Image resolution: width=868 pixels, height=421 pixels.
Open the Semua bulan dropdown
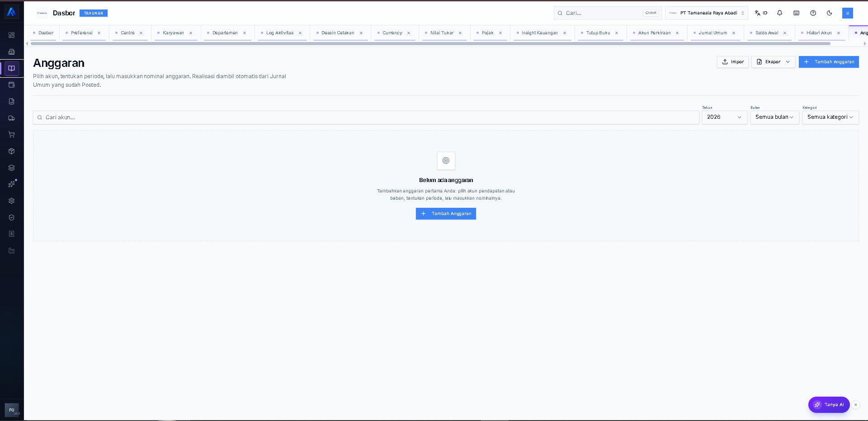click(774, 117)
